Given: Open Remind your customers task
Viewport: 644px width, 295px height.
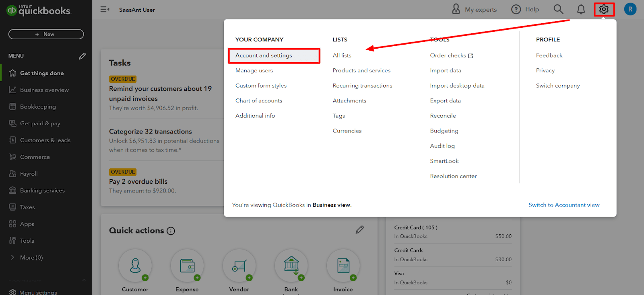Looking at the screenshot, I should (160, 93).
